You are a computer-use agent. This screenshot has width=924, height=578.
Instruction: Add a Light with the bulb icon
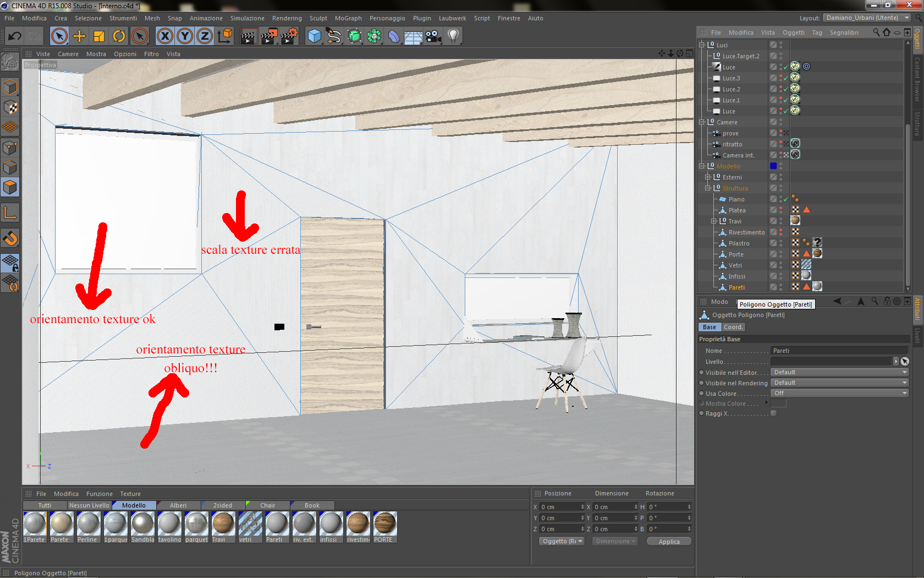point(453,36)
